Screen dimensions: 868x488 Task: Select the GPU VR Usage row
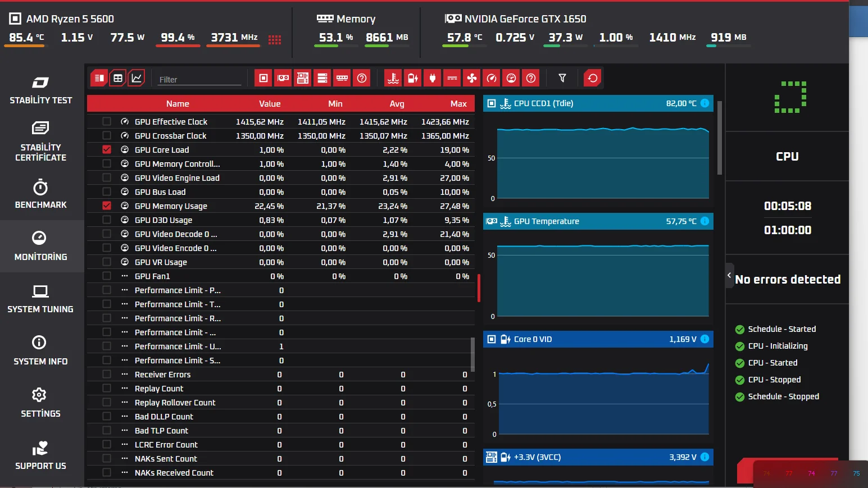pyautogui.click(x=281, y=262)
